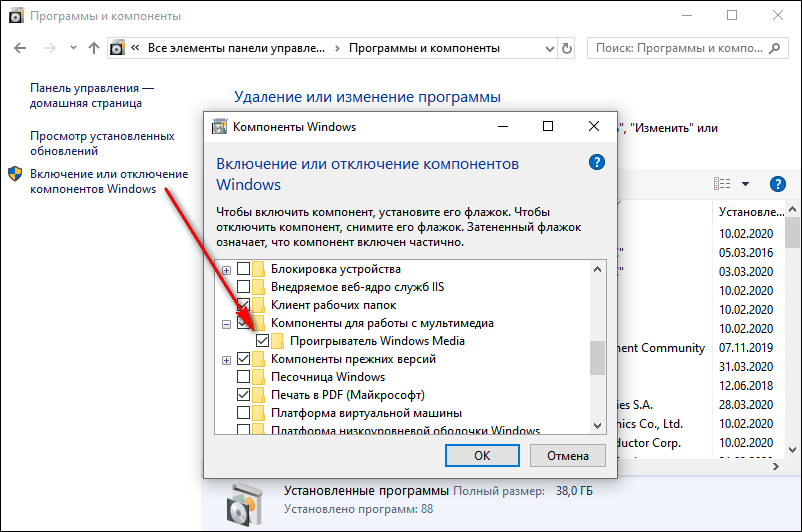Go up one folder level arrow
Image resolution: width=802 pixels, height=532 pixels.
[93, 48]
